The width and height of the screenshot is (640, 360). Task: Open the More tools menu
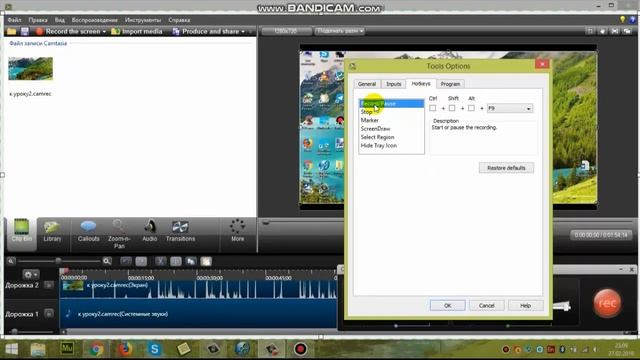point(238,231)
